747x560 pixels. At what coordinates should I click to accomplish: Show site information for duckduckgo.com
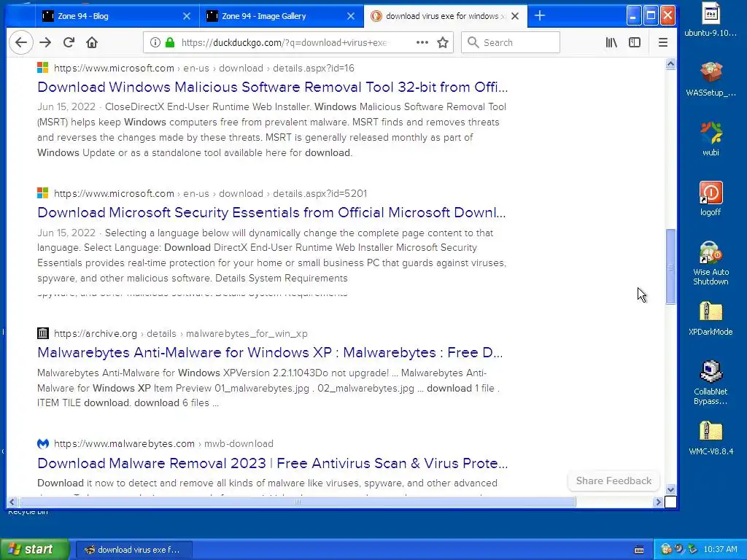pyautogui.click(x=155, y=42)
